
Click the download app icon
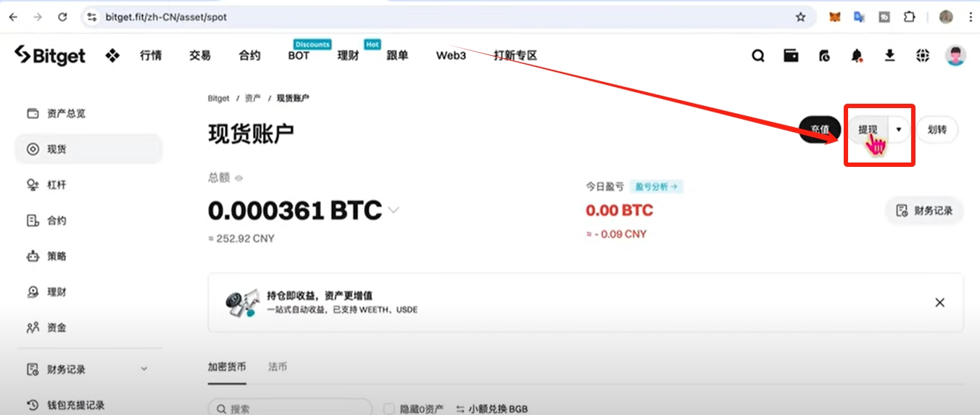889,56
